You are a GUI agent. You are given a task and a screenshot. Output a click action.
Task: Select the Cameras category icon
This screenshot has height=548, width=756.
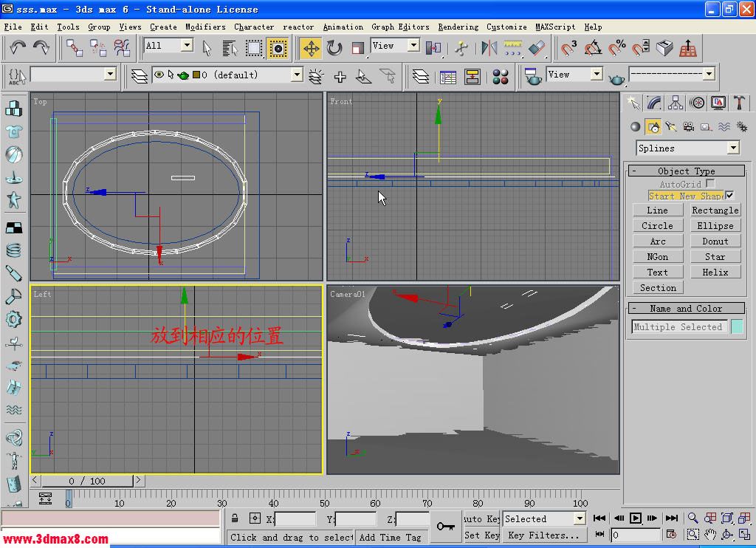coord(689,127)
